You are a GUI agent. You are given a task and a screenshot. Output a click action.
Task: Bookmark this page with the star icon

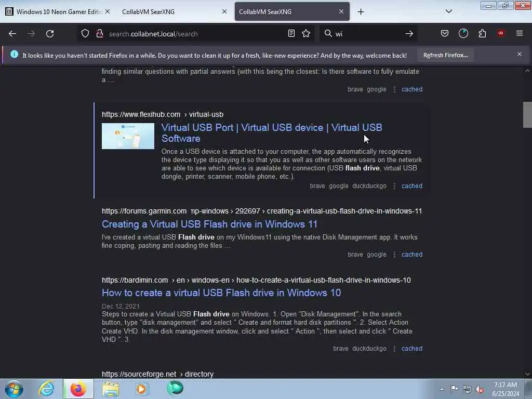306,33
